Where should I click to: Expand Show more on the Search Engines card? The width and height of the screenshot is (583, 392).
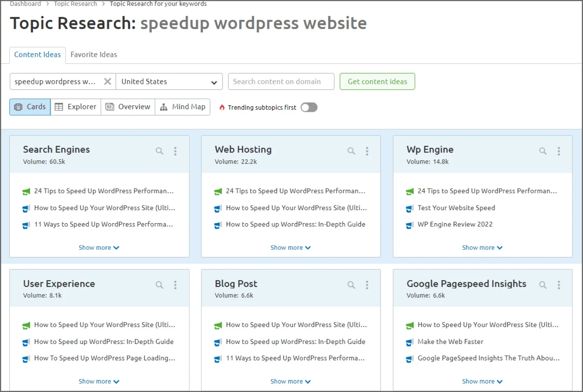pos(99,247)
